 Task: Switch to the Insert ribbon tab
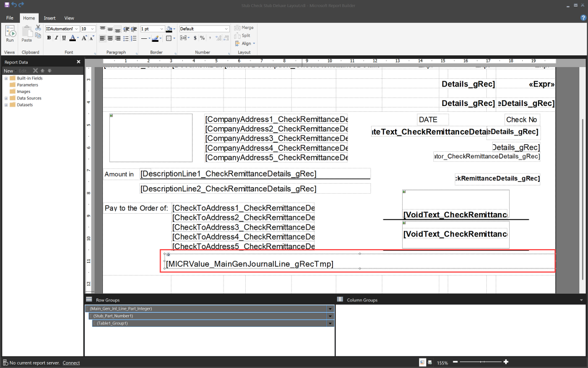pos(49,18)
